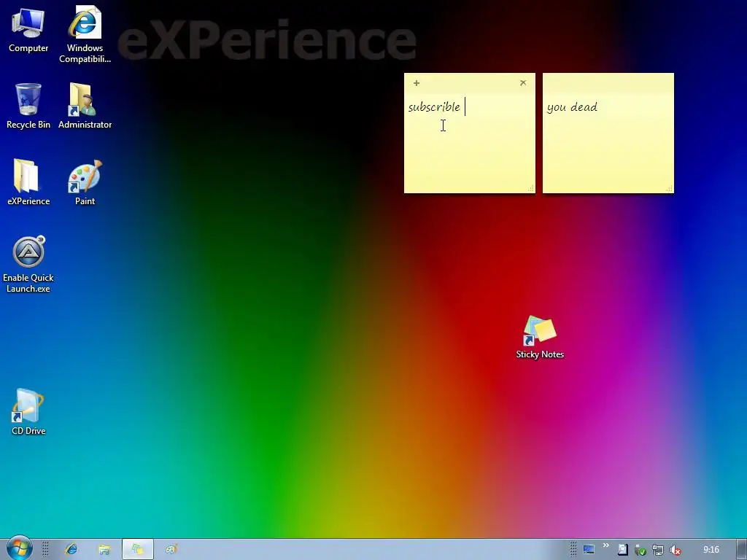Expand the taskbar toolbar overflow chevron
The image size is (747, 560).
606,545
